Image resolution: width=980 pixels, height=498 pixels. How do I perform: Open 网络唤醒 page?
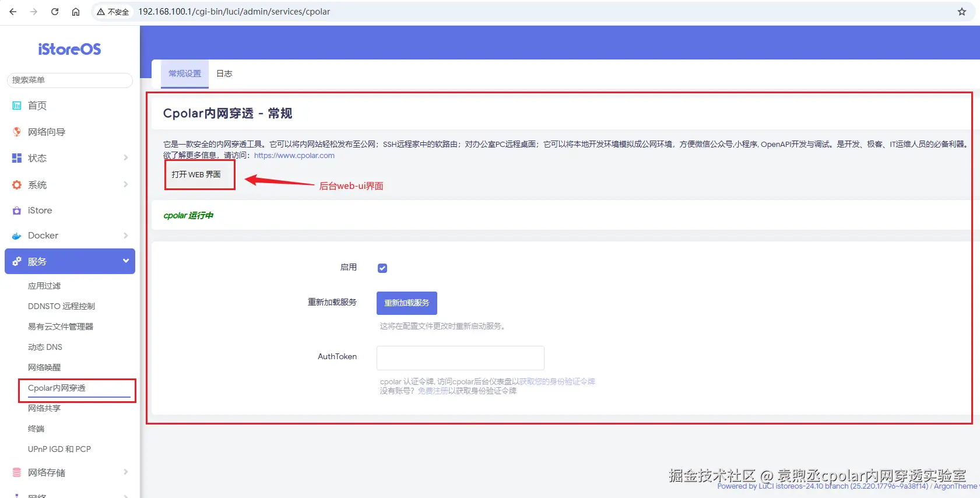click(44, 367)
